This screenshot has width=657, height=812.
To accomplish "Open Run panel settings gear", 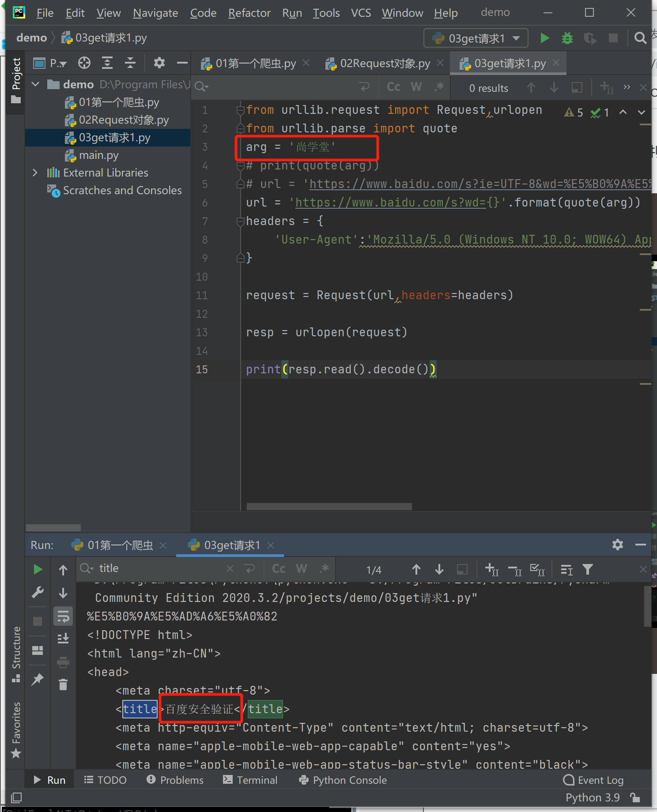I will 618,545.
